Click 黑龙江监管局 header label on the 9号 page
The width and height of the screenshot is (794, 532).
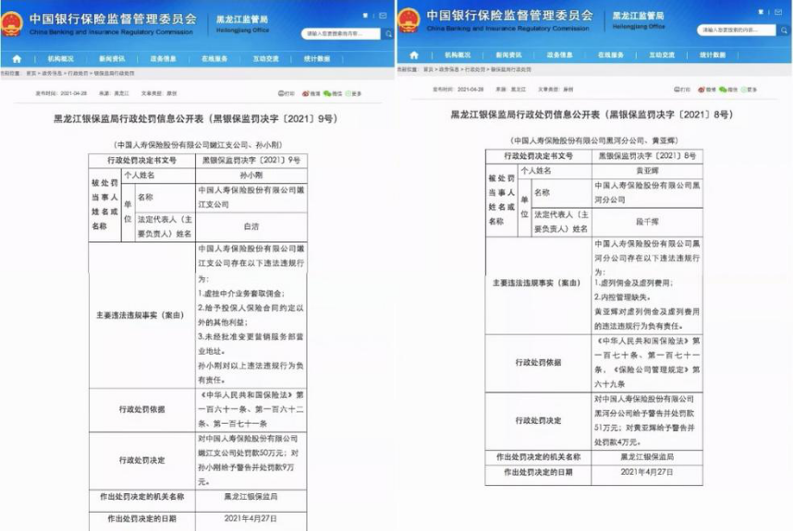point(242,19)
